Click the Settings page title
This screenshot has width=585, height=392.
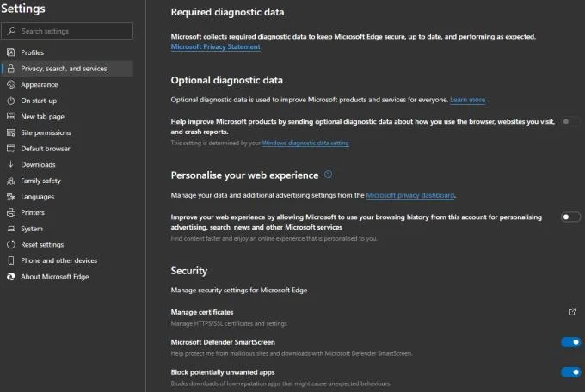click(x=23, y=9)
